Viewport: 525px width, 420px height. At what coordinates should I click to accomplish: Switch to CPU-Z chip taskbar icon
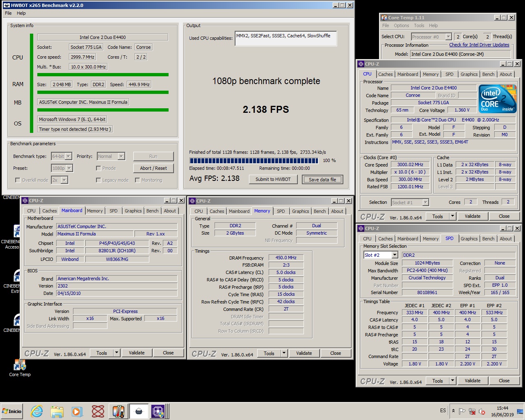[x=158, y=411]
